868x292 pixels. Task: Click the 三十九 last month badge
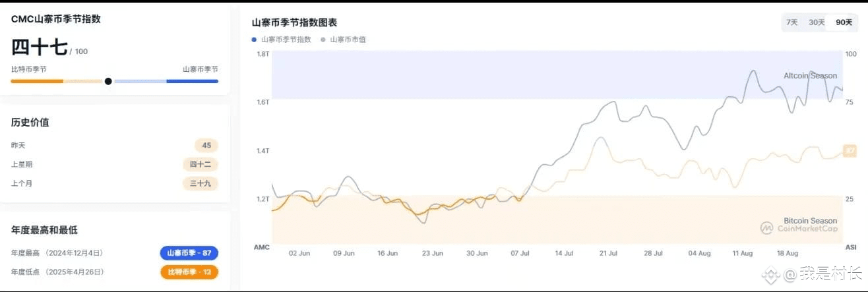tap(201, 184)
